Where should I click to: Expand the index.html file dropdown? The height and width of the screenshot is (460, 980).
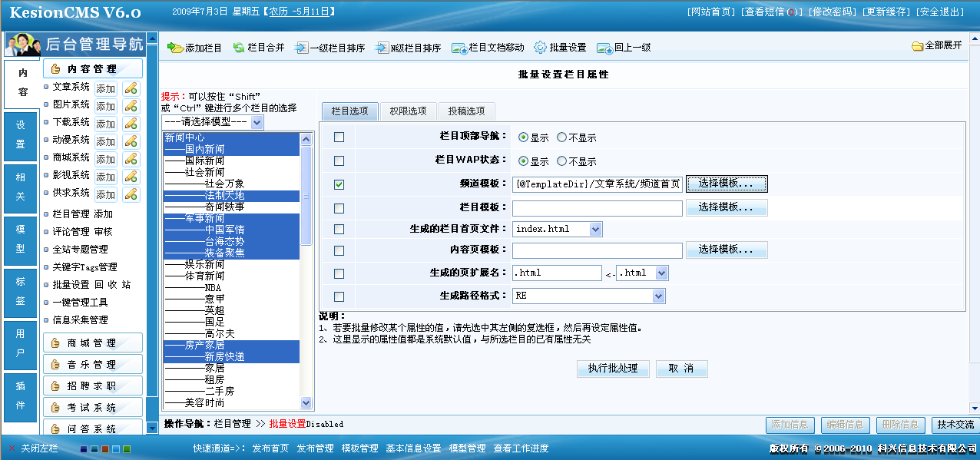tap(596, 229)
